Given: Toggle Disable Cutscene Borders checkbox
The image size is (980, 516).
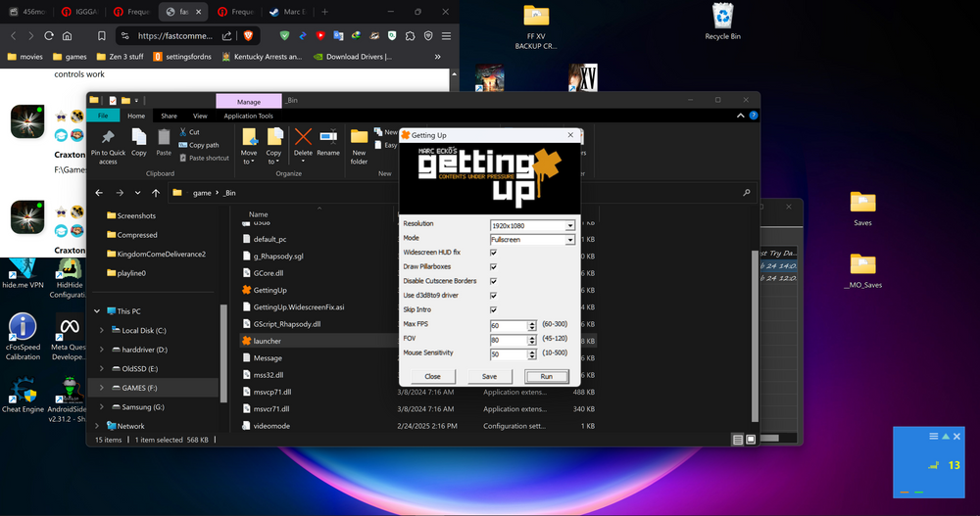Looking at the screenshot, I should 493,281.
